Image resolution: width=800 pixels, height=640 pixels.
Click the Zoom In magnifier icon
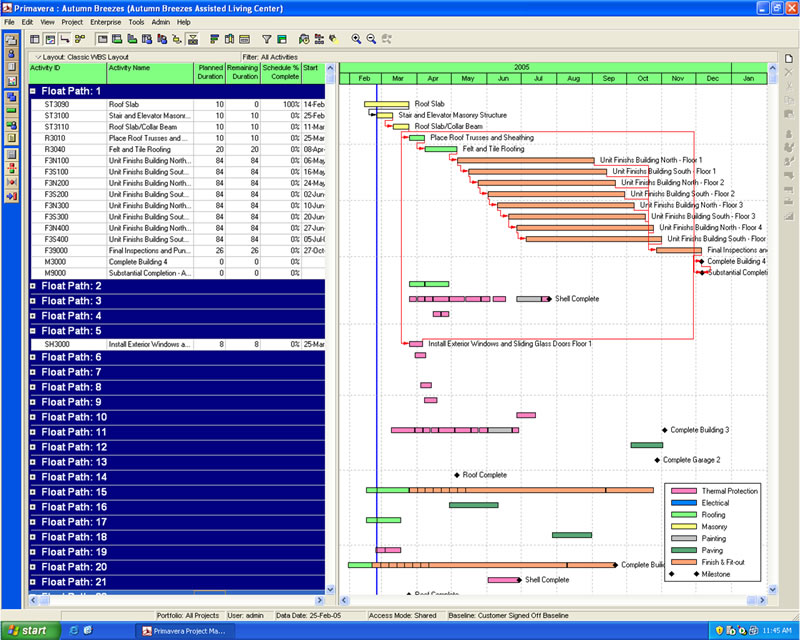355,38
